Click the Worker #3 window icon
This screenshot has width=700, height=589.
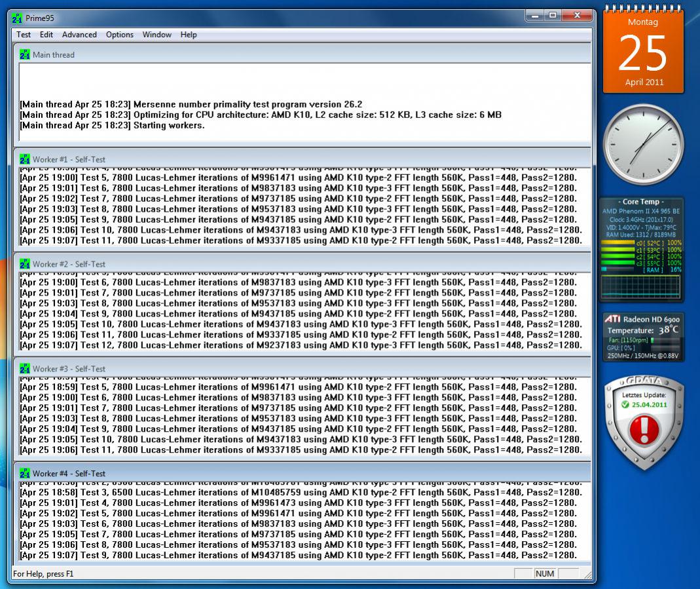coord(24,369)
